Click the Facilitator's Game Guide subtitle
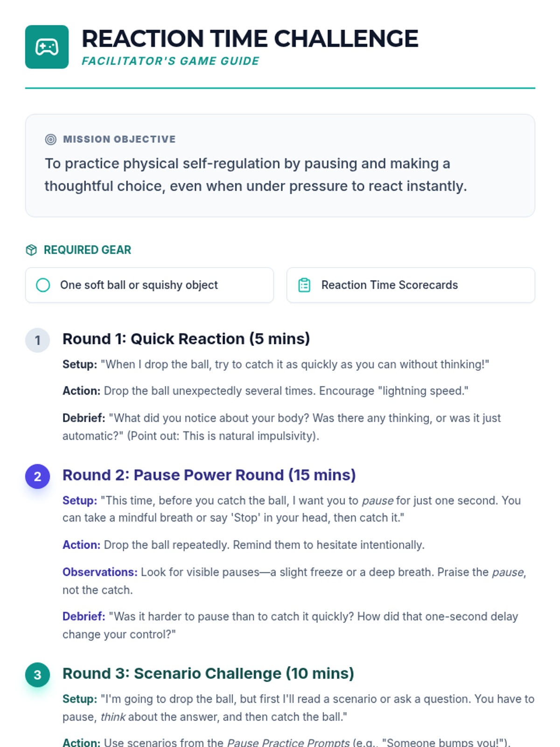The image size is (560, 747). [x=170, y=61]
